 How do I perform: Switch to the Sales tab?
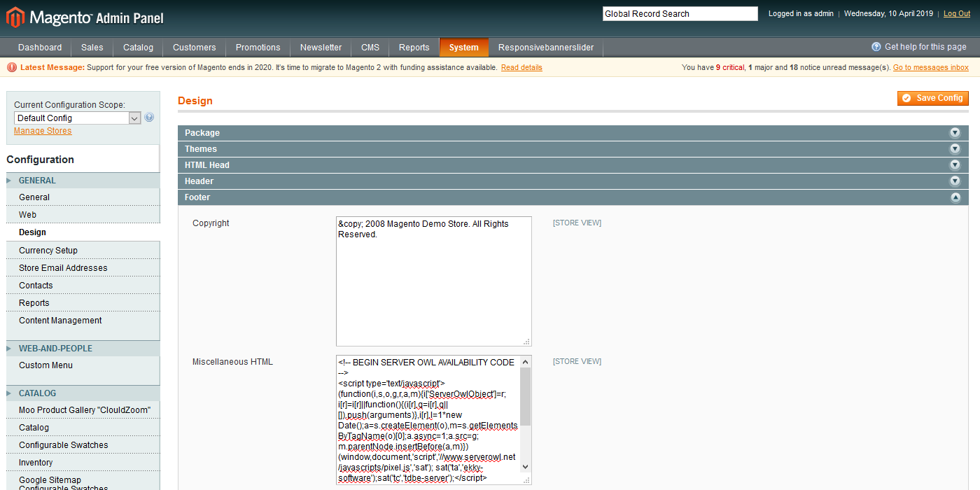click(x=92, y=47)
